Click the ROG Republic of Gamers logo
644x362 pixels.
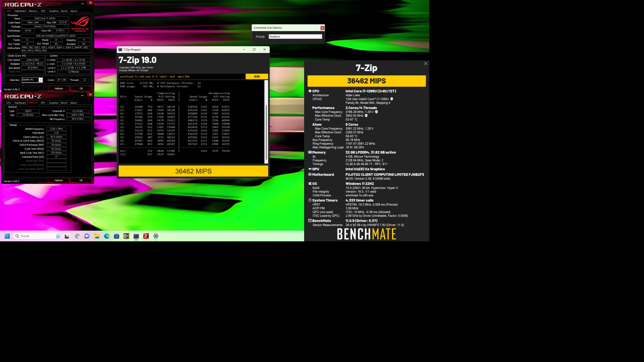point(80,24)
